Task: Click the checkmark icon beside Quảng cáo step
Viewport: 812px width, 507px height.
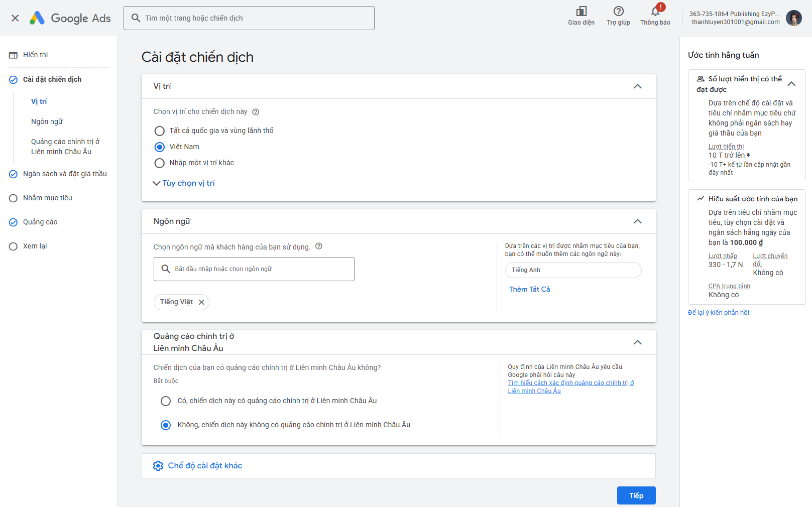Action: (x=13, y=222)
